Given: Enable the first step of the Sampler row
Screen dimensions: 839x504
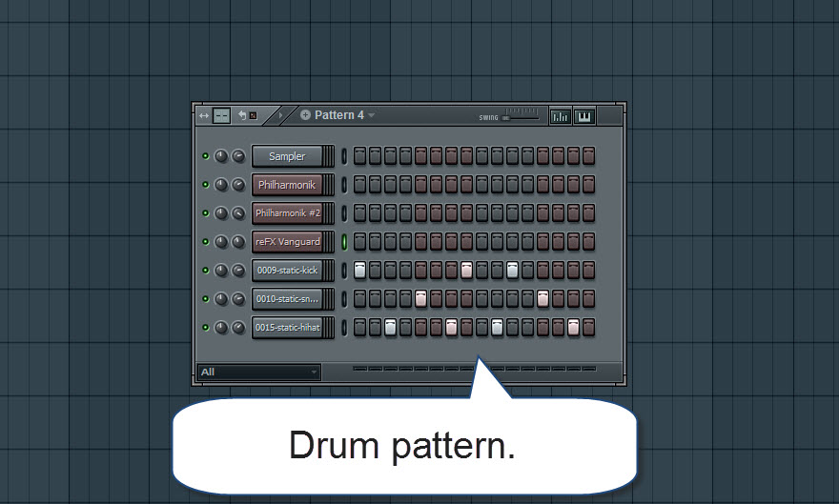Looking at the screenshot, I should pyautogui.click(x=360, y=156).
